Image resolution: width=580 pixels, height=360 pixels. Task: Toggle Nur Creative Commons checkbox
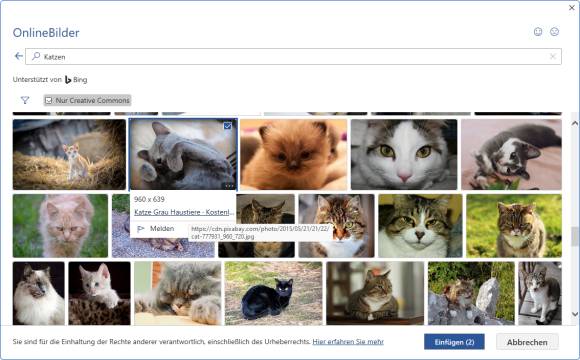coord(48,100)
